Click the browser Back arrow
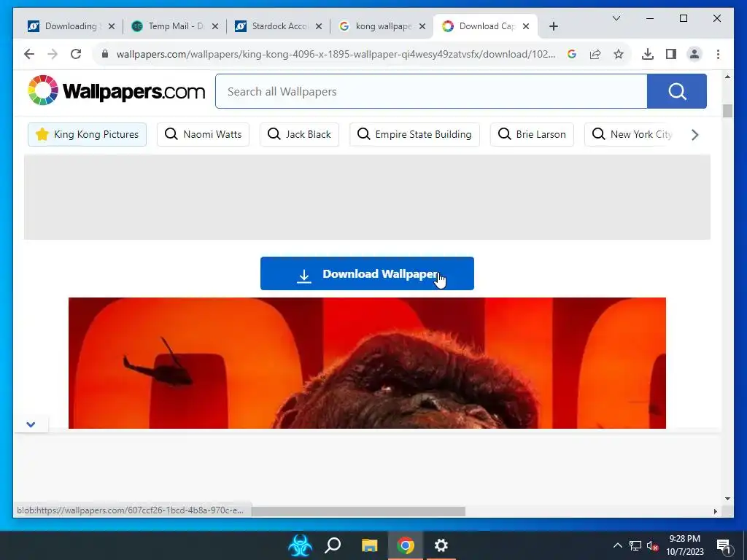Viewport: 747px width, 560px height. (x=29, y=54)
